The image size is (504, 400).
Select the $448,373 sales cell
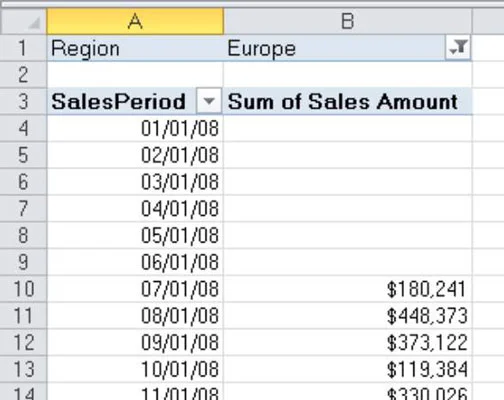tap(348, 316)
